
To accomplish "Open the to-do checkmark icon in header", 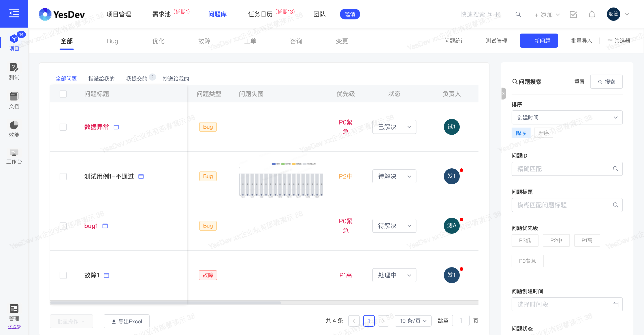I will (573, 15).
